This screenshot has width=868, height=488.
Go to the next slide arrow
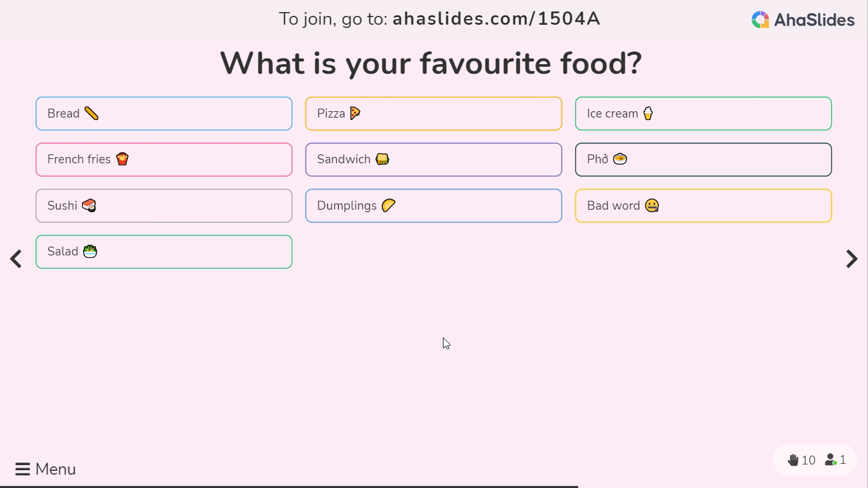pyautogui.click(x=852, y=259)
